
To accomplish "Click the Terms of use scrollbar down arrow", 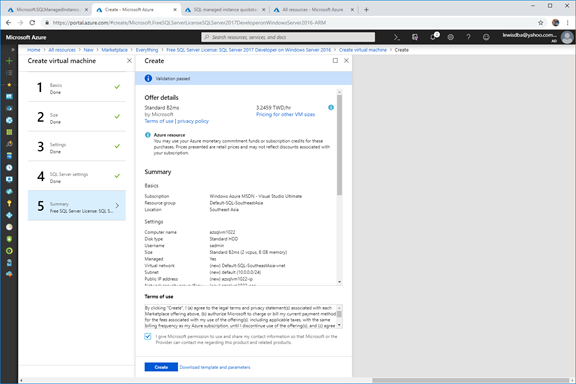I will coord(339,325).
